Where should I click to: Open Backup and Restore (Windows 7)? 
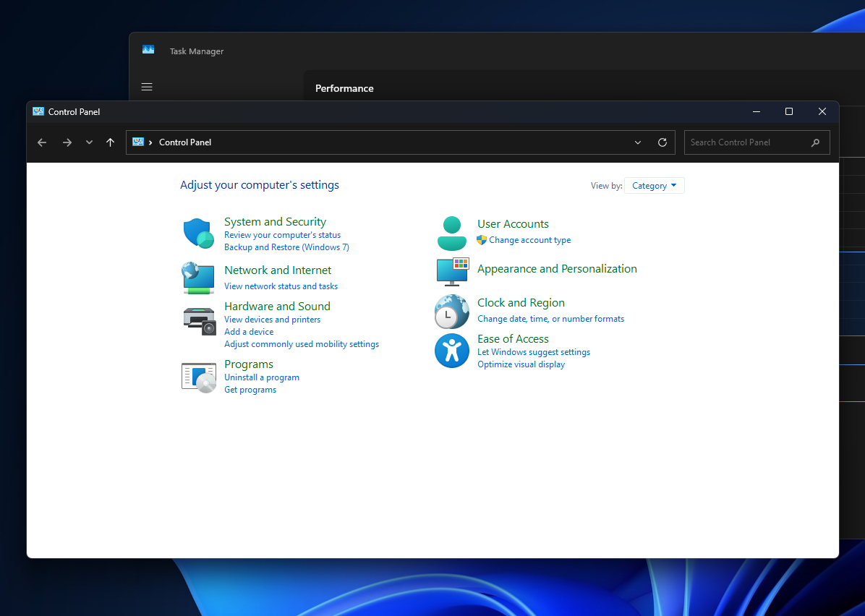[x=287, y=247]
